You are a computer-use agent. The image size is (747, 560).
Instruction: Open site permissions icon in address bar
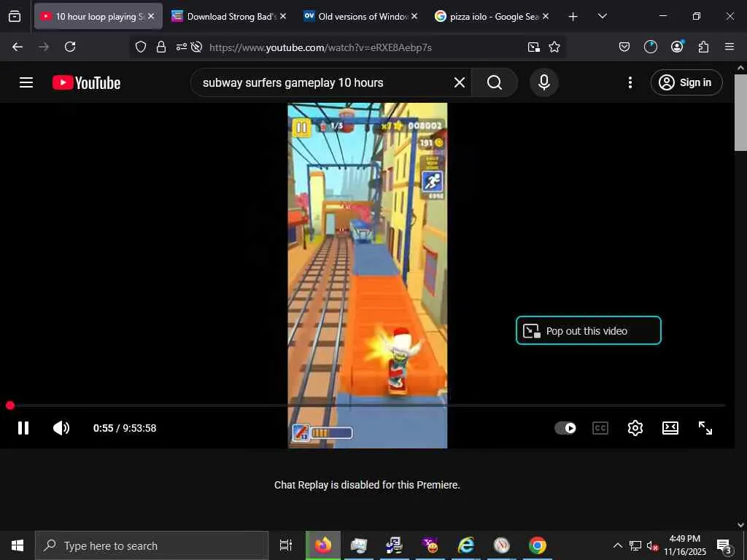182,47
